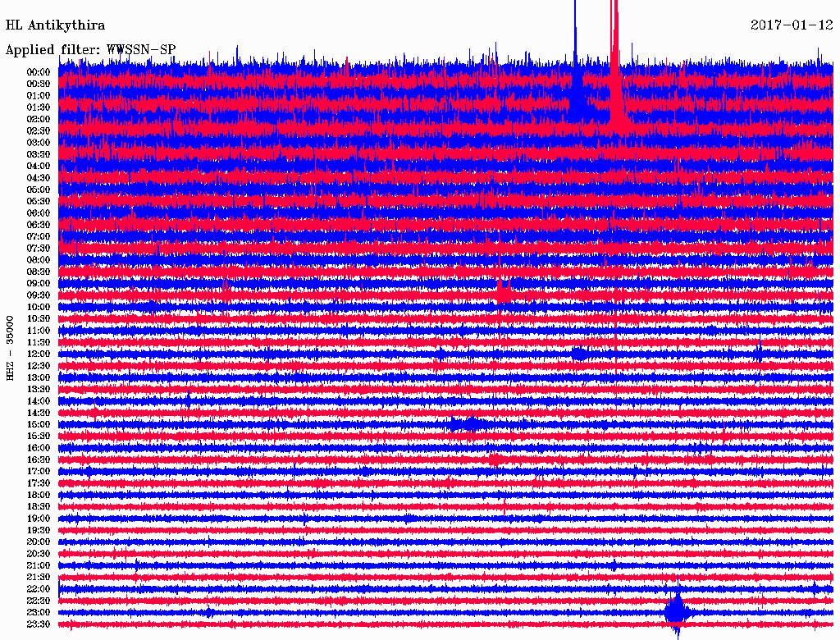Click the 07:00 time label
The width and height of the screenshot is (840, 640).
tap(39, 236)
